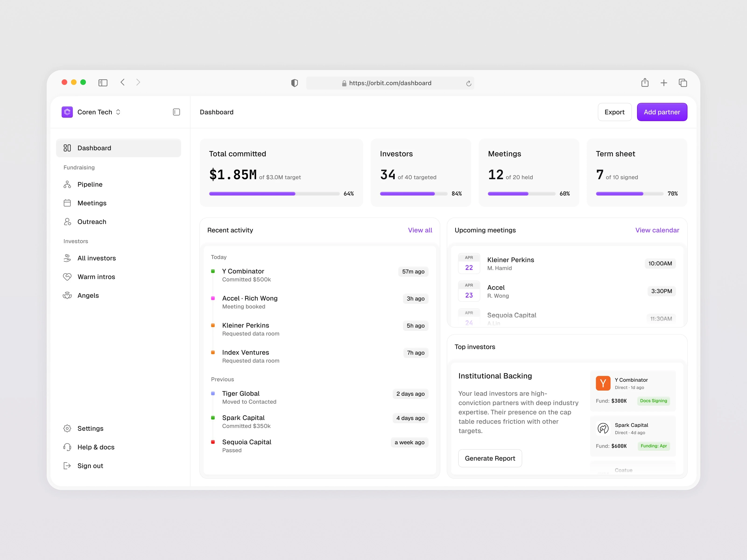Click the browser share icon

tap(645, 82)
